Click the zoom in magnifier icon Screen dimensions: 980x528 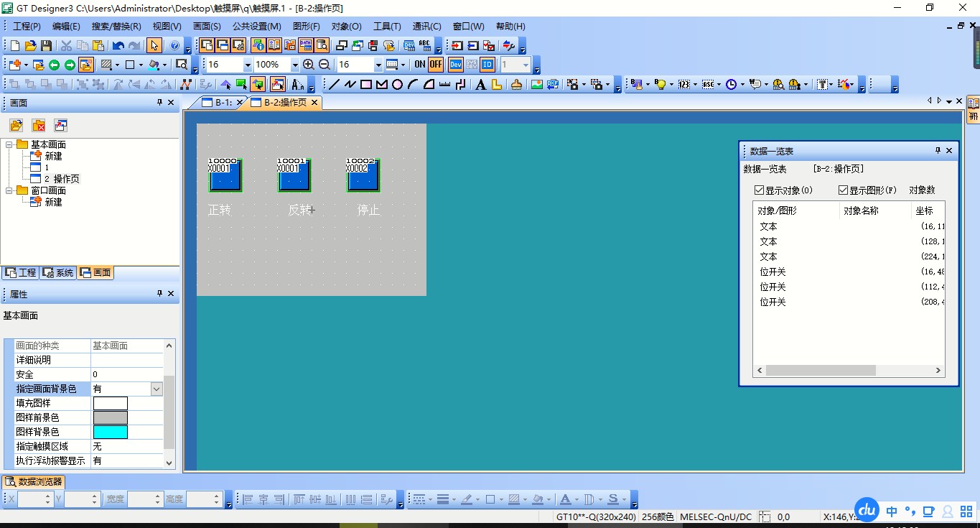pyautogui.click(x=309, y=65)
